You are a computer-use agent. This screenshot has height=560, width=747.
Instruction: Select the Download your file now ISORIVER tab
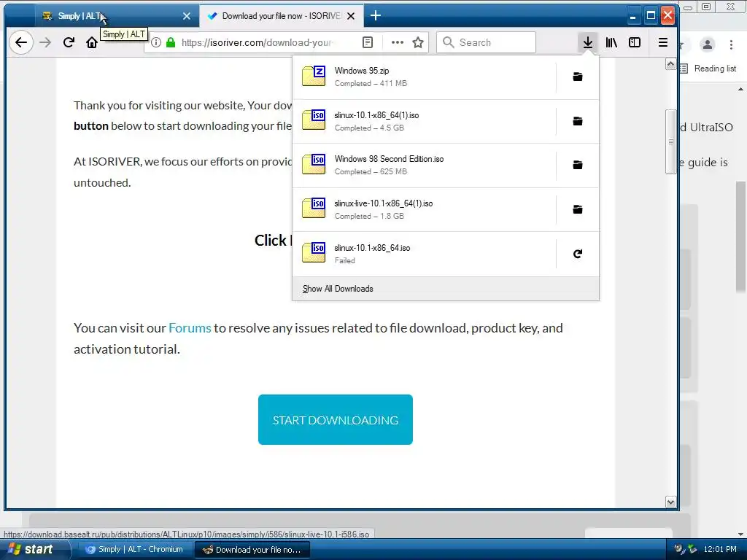(x=281, y=16)
